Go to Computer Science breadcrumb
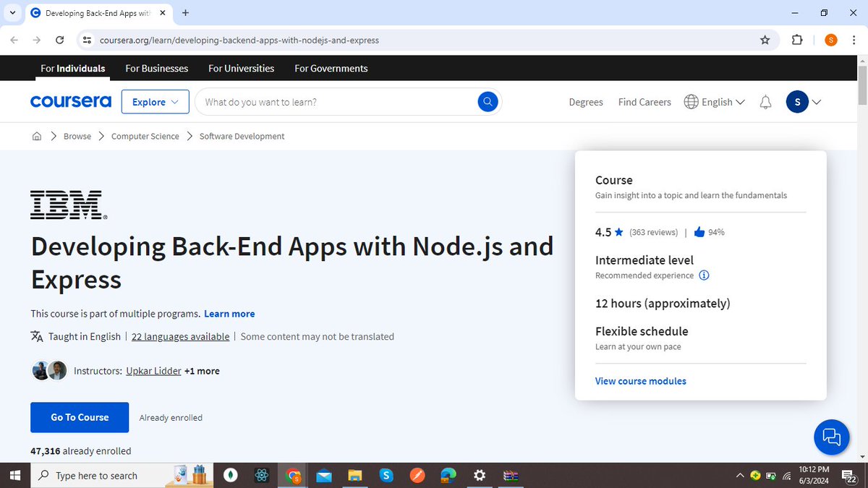The width and height of the screenshot is (868, 488). 145,136
